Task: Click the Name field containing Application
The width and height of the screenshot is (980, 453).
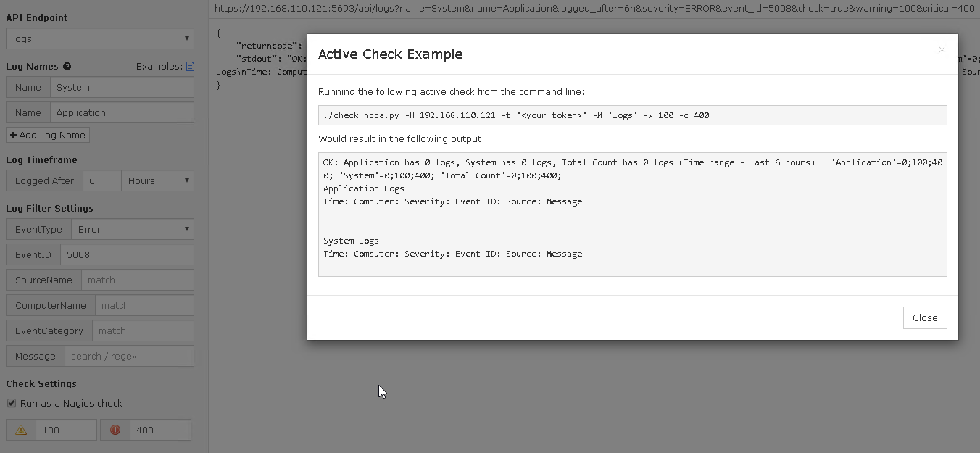Action: click(x=122, y=112)
